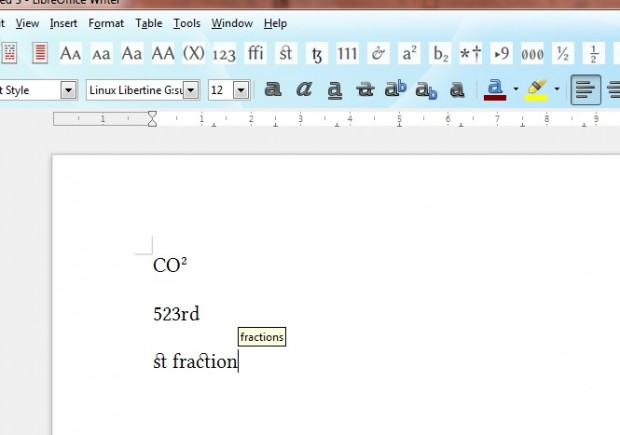Toggle Italic formatting
Image resolution: width=620 pixels, height=435 pixels.
click(x=304, y=89)
